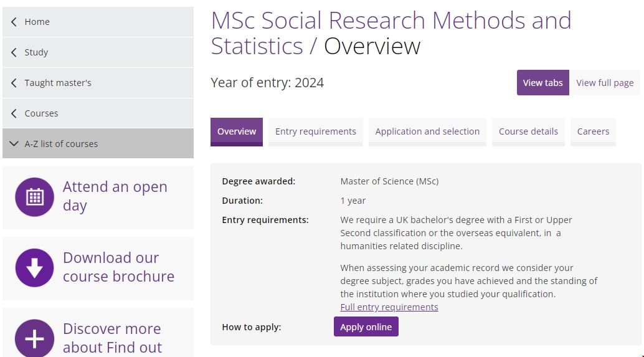Click the back chevron beside Study
The height and width of the screenshot is (357, 644).
[x=14, y=52]
